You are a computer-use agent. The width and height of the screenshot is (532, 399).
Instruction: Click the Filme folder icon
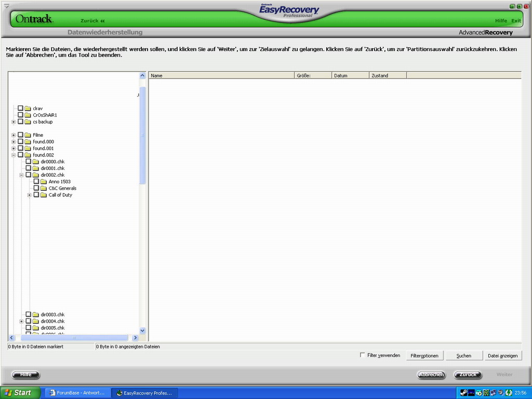coord(28,135)
